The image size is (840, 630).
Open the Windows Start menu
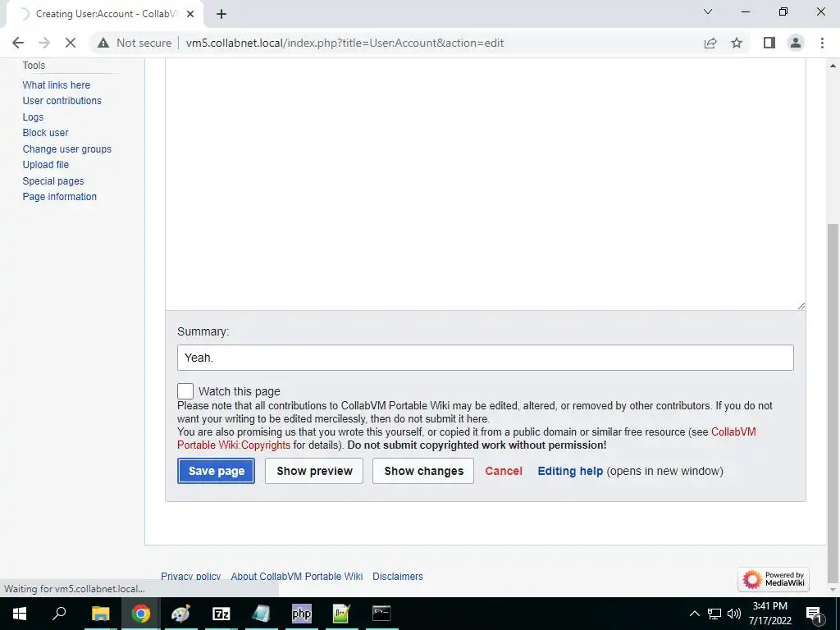point(20,614)
